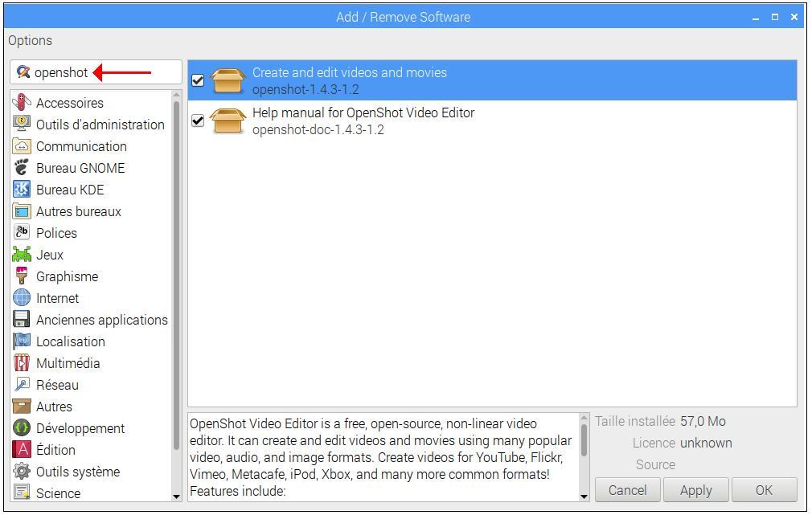Viewport: 812px width, 515px height.
Task: Select the Accessoires category label
Action: (x=70, y=103)
